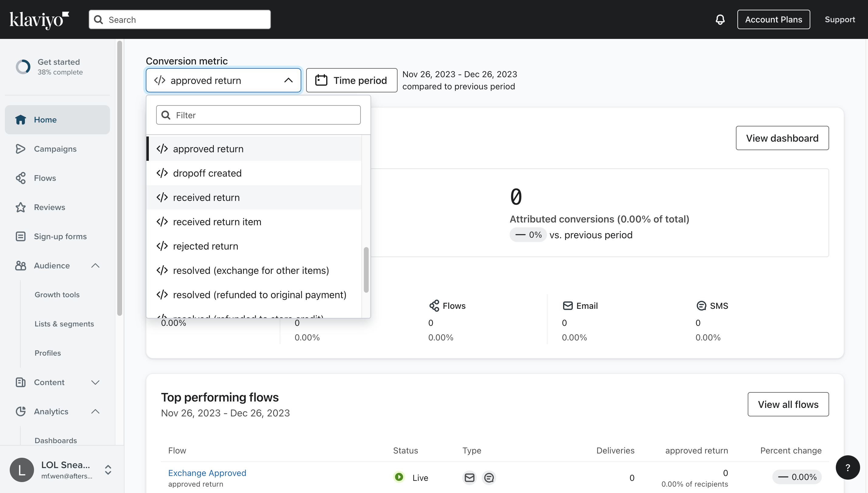Open the Exchange Approved flow link

click(207, 473)
